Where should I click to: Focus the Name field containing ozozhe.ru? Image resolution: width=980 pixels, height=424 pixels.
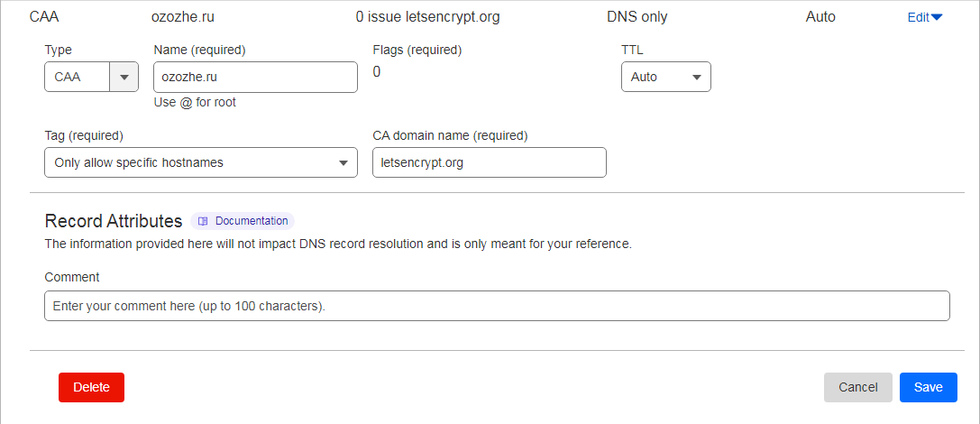click(255, 78)
